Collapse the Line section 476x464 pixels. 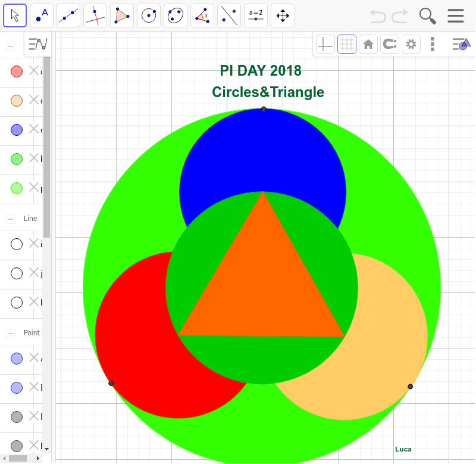coord(10,219)
